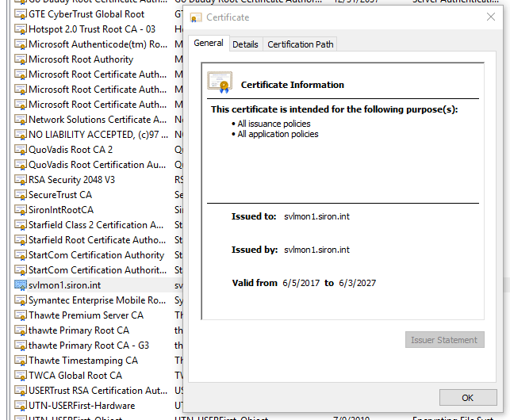Close the Certificate dialog
Image resolution: width=510 pixels, height=420 pixels.
[490, 17]
